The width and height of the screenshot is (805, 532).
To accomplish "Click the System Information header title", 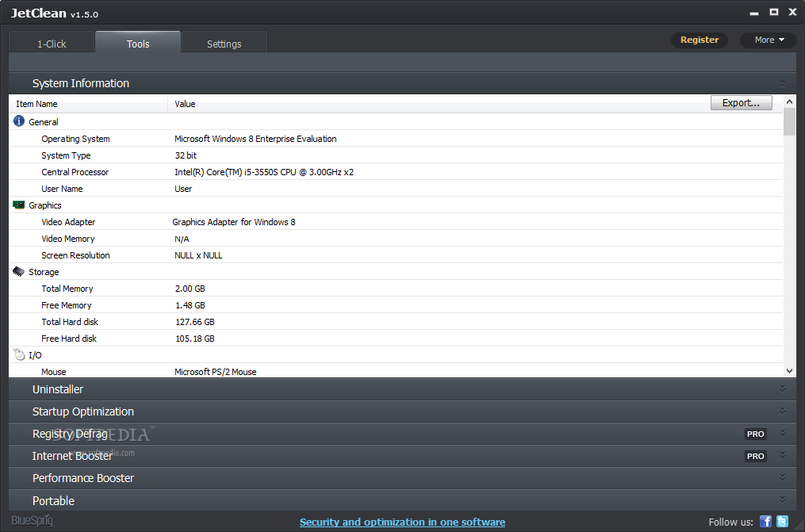I will coord(81,83).
